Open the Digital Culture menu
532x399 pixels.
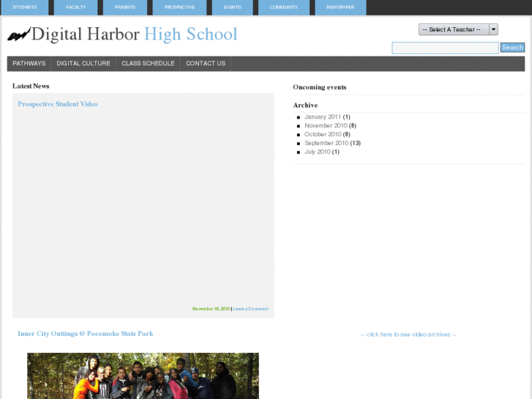83,64
